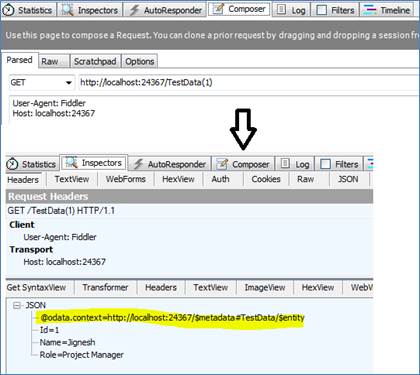The height and width of the screenshot is (375, 420).
Task: Select the Name=Jignesh JSON node
Action: point(67,343)
